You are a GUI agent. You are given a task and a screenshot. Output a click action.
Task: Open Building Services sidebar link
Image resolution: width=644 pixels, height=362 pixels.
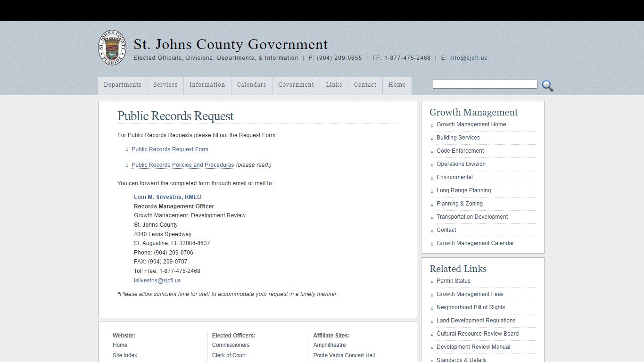(x=458, y=138)
